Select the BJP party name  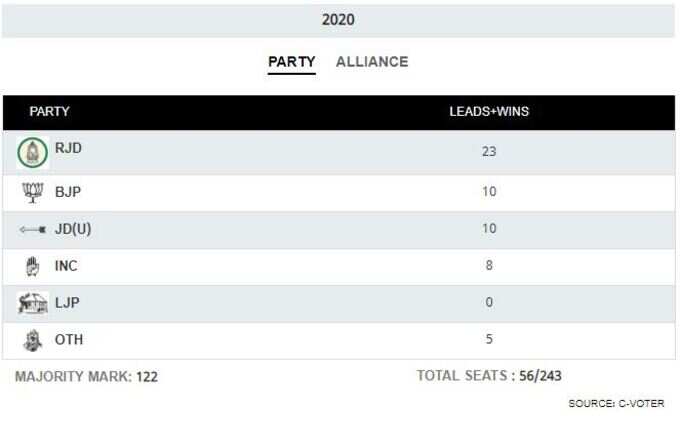click(x=68, y=192)
